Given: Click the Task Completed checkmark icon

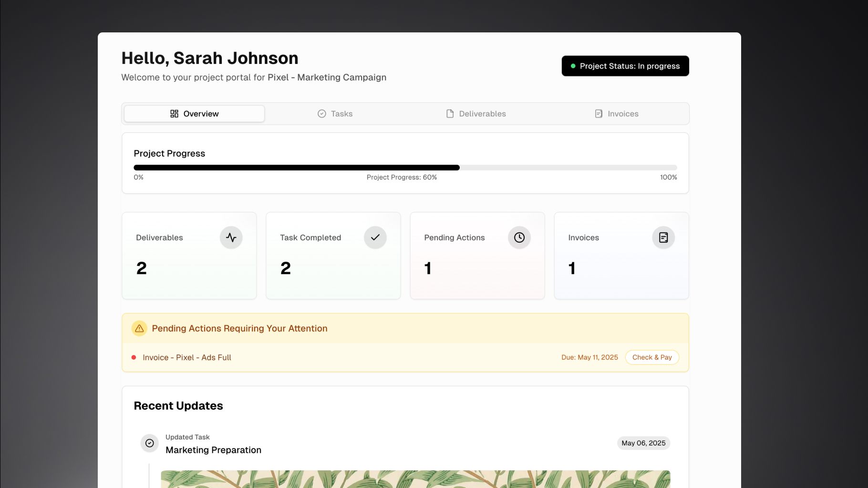Looking at the screenshot, I should pyautogui.click(x=375, y=237).
